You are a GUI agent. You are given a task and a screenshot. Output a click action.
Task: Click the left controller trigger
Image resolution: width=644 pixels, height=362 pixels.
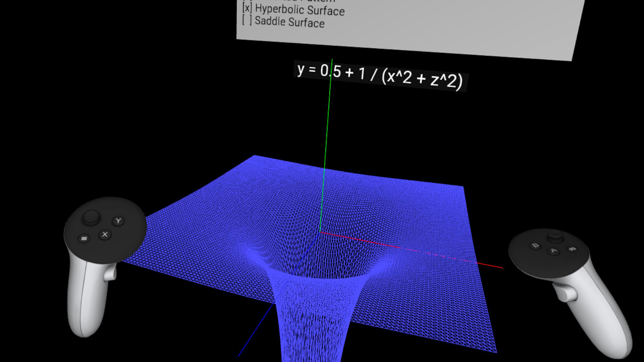point(110,272)
